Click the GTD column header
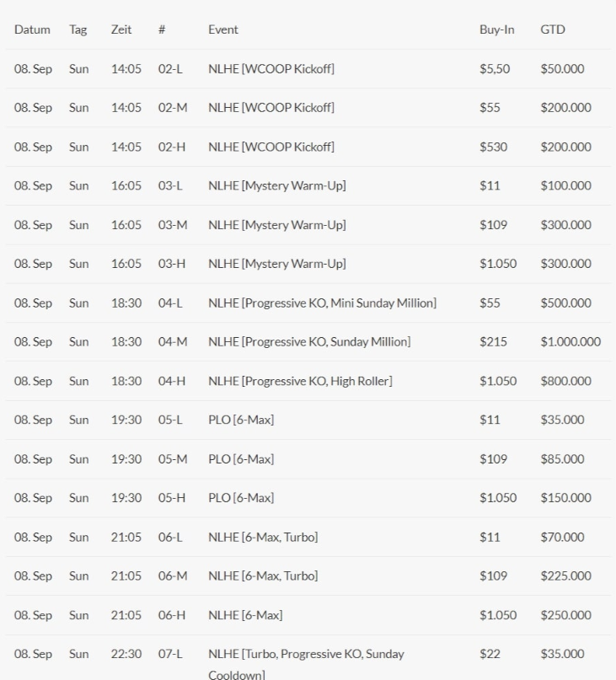This screenshot has width=616, height=680. 553,29
